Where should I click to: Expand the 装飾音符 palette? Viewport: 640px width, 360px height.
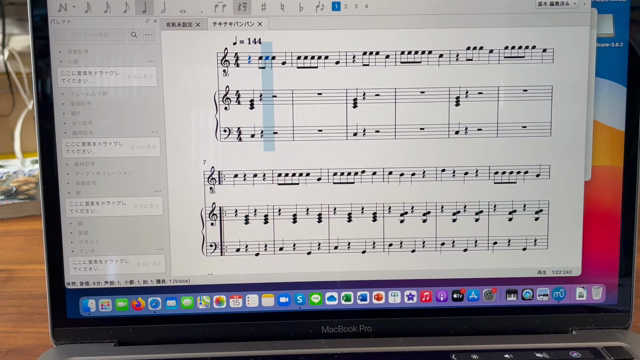[69, 184]
